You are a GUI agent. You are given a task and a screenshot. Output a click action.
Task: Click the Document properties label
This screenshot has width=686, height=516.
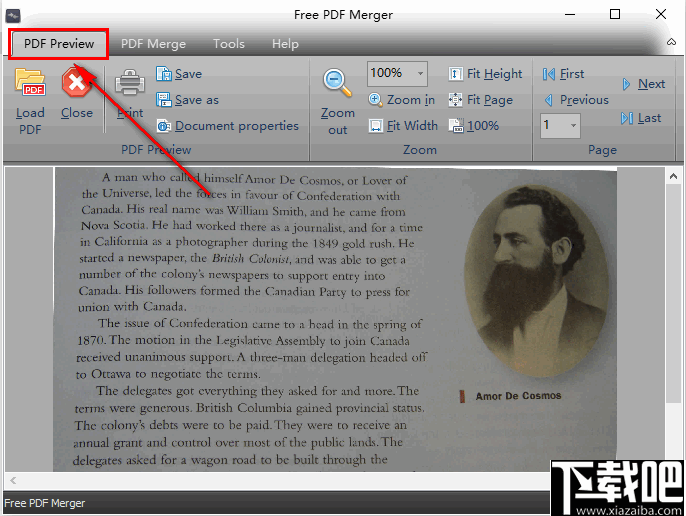coord(237,126)
